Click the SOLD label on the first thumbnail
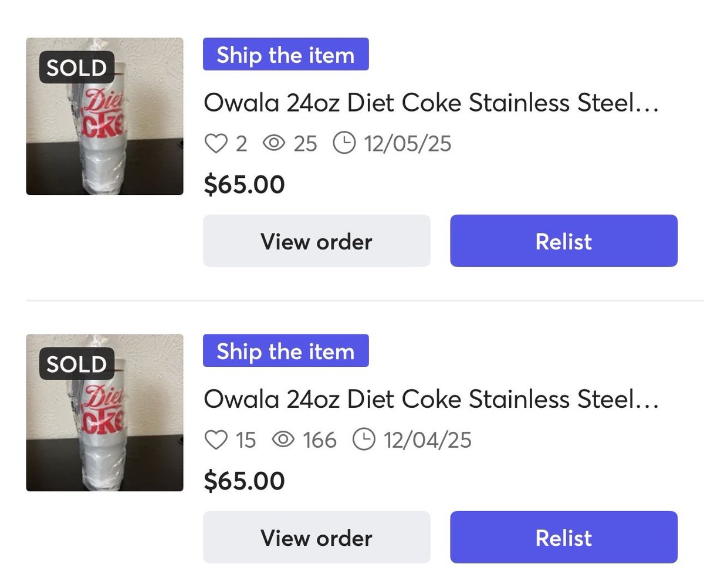The height and width of the screenshot is (588, 704). point(76,68)
